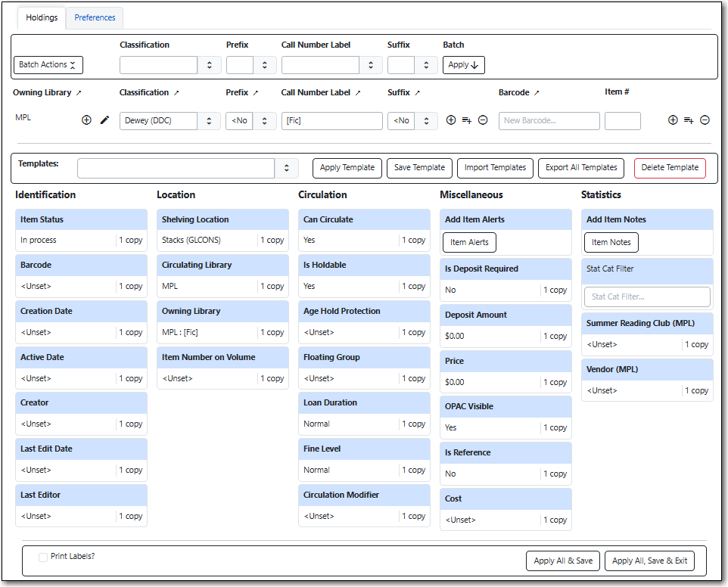Click the remove item minus icon at far right
Viewport: 728px width, 587px height.
(x=705, y=120)
